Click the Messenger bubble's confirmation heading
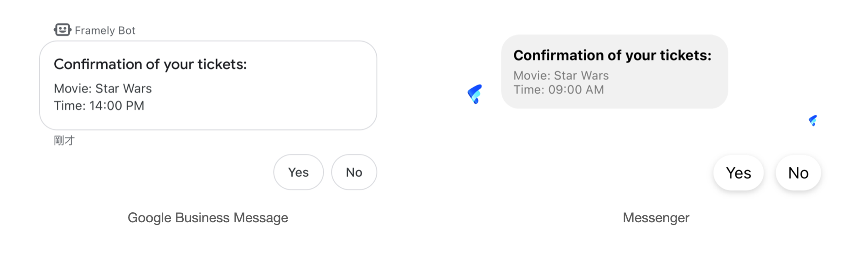The image size is (868, 256). click(612, 55)
